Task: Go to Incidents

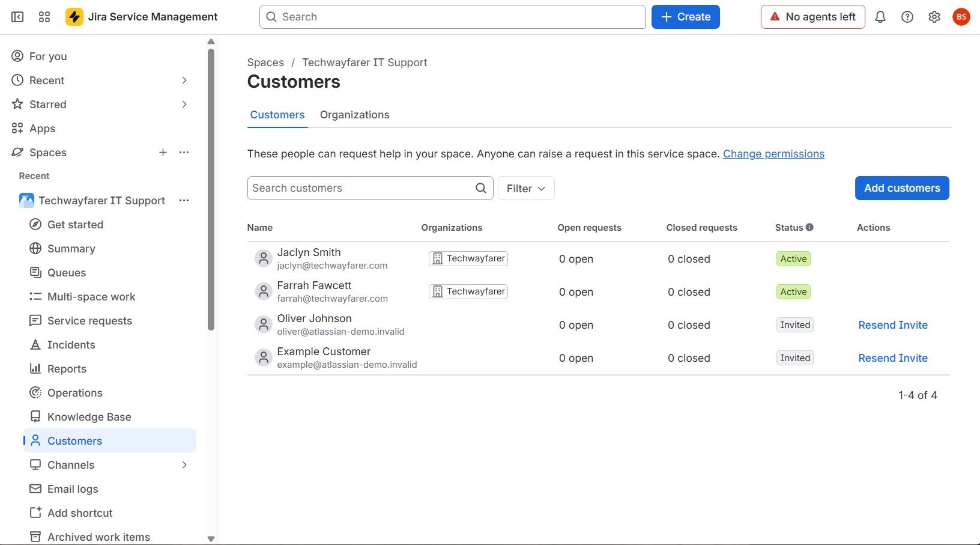Action: pyautogui.click(x=110, y=345)
